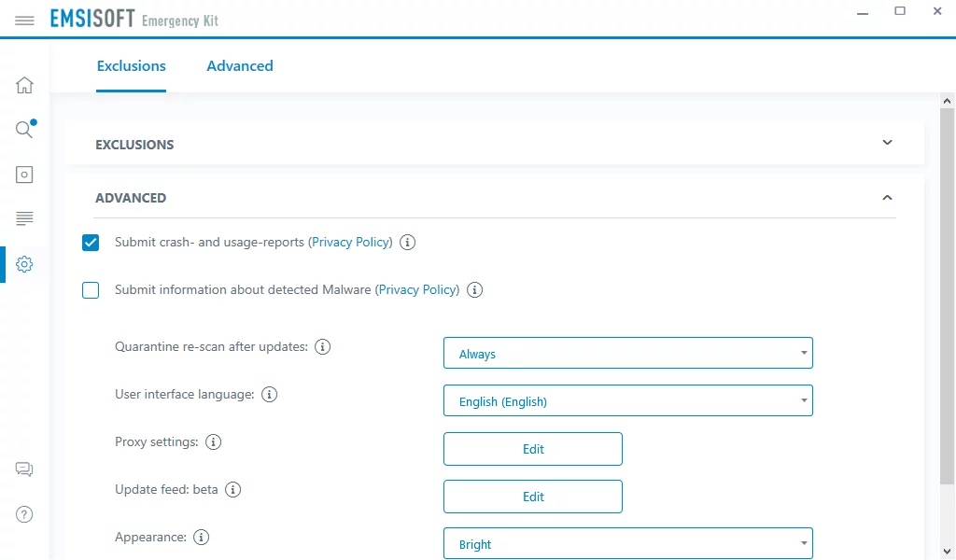This screenshot has width=956, height=560.
Task: Open the Quarantine sidebar icon
Action: pos(24,175)
